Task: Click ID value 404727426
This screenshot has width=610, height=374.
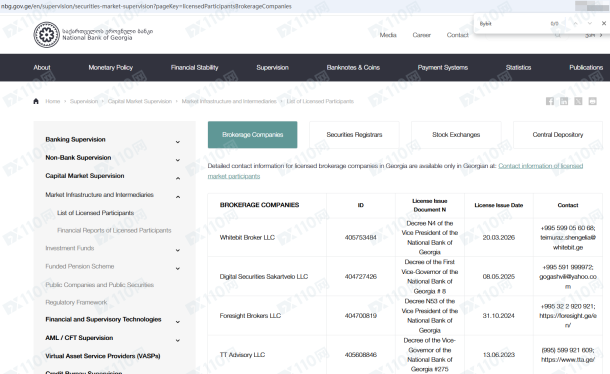Action: pos(361,276)
